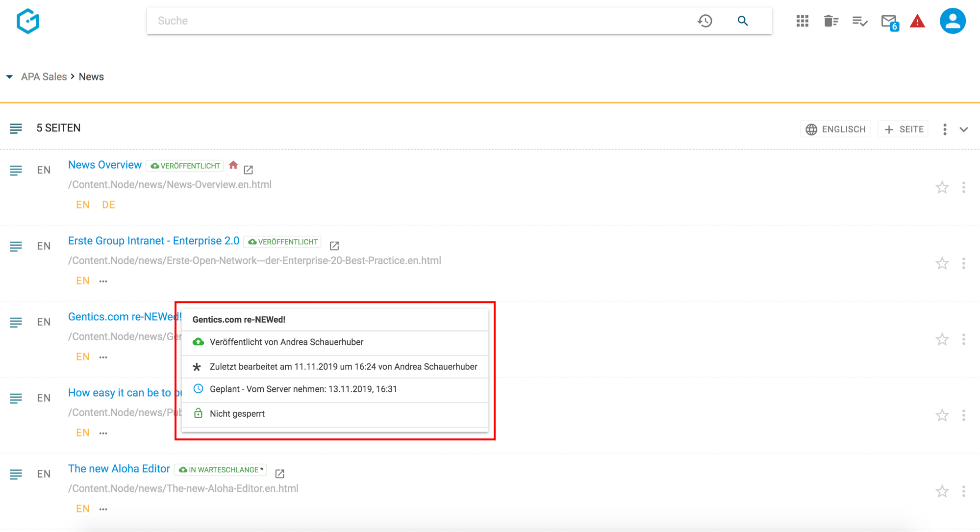
Task: Click Zuletzt bearbeitet am 11.11.2019 popup row
Action: tap(335, 367)
